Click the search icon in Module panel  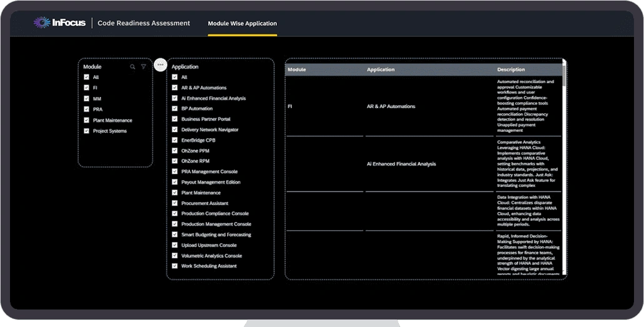click(x=133, y=67)
